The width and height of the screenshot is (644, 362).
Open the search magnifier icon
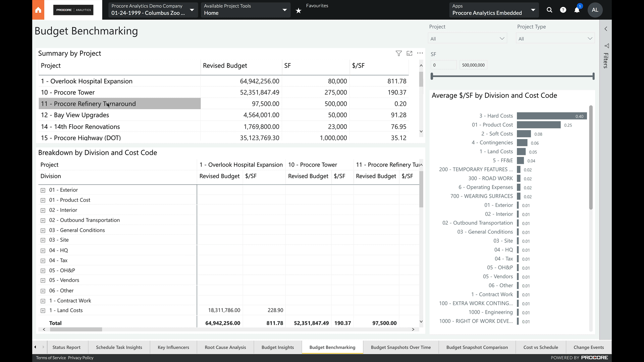[x=549, y=10]
